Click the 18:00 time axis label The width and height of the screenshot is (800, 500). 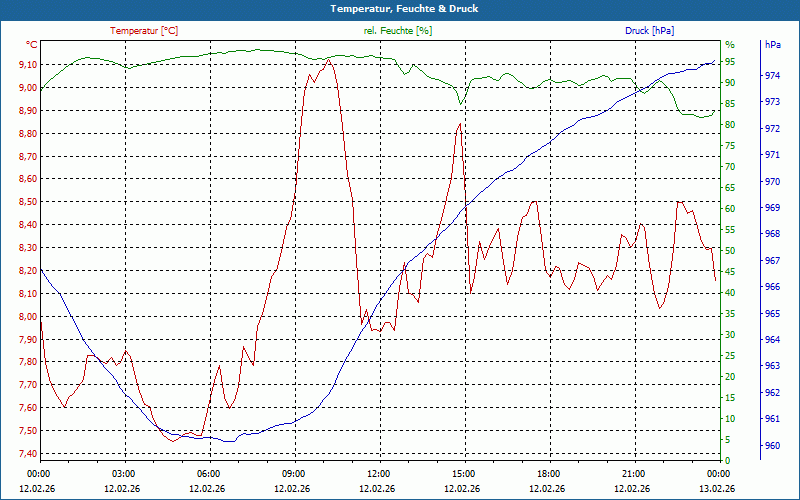tap(547, 473)
